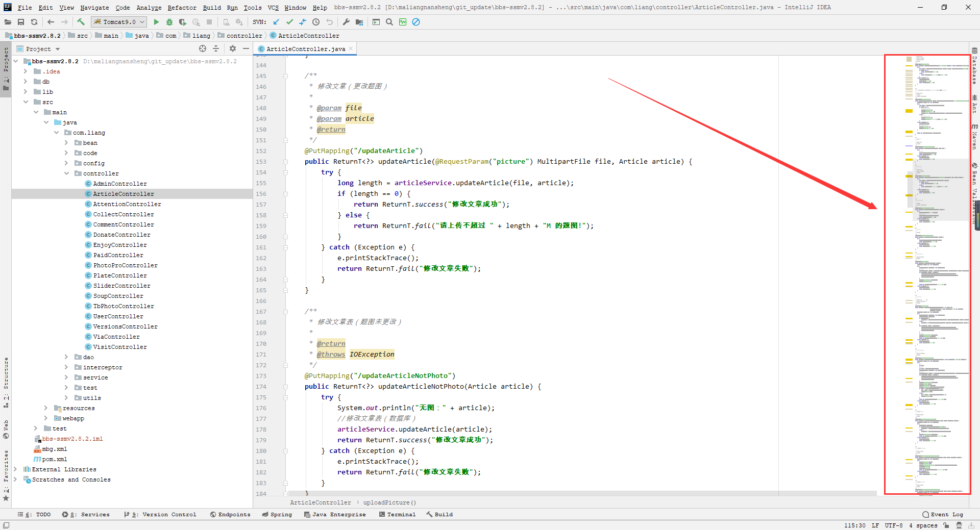Screen dimensions: 980x530
Task: Click the SVN Update Project arrow icon
Action: 276,22
